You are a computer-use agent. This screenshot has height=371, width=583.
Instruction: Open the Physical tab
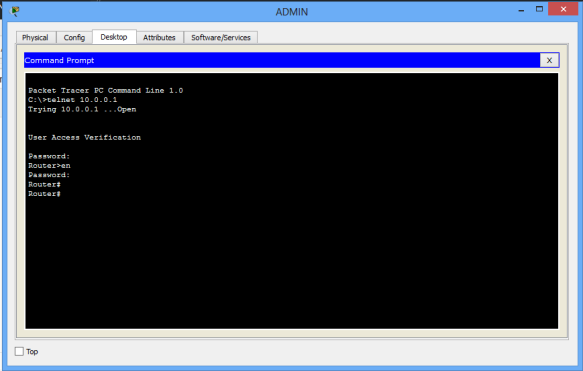tap(35, 38)
